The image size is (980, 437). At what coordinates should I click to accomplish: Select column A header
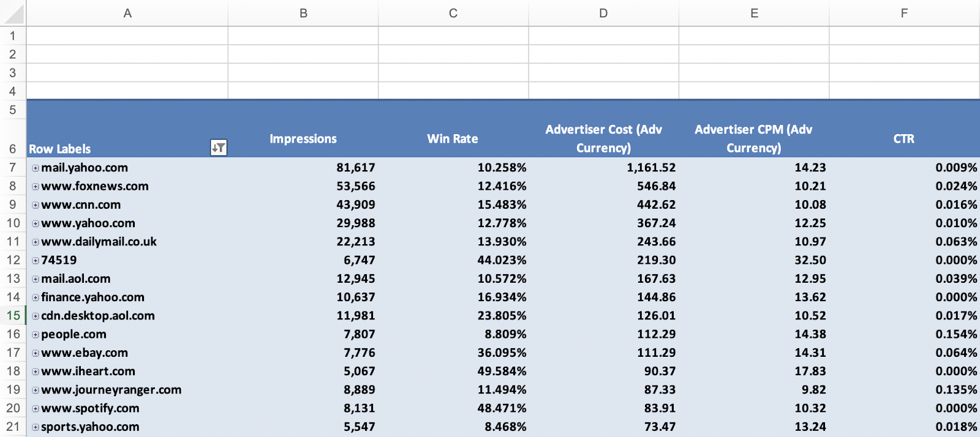coord(127,13)
